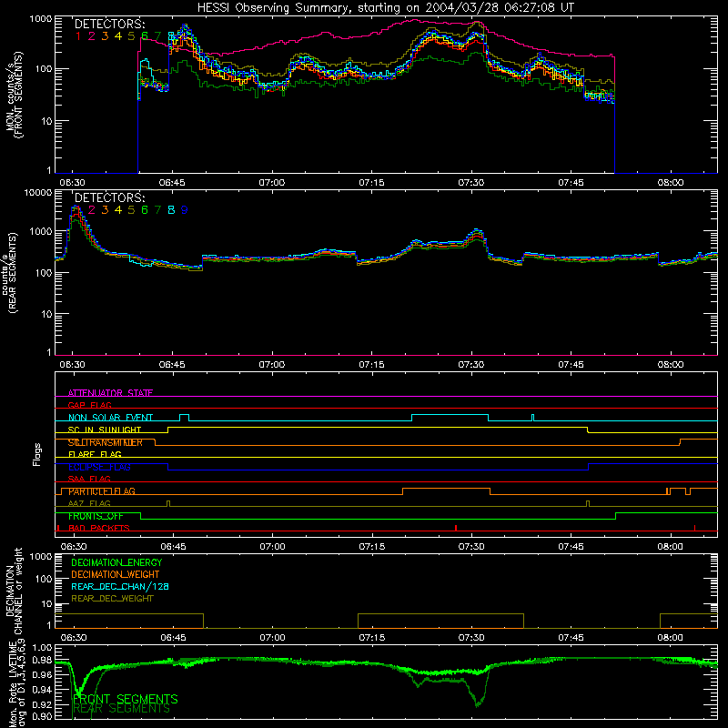Click the Flags vertical axis label
This screenshot has height=728, width=728.
click(36, 454)
